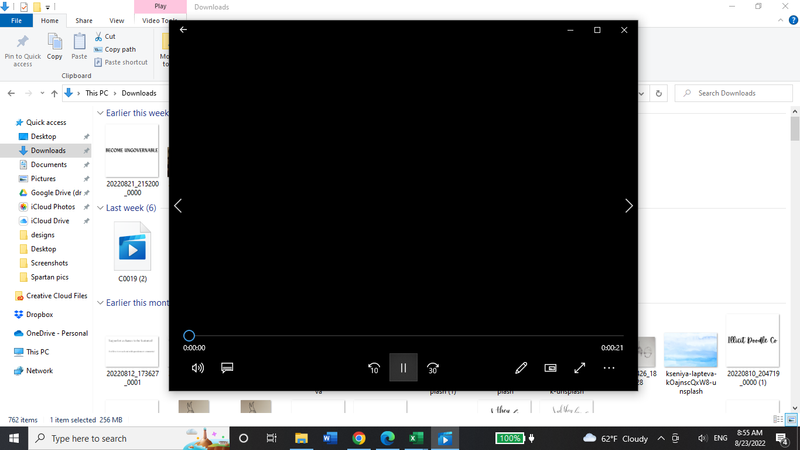This screenshot has height=450, width=800.
Task: Pause the video playback
Action: tap(403, 367)
